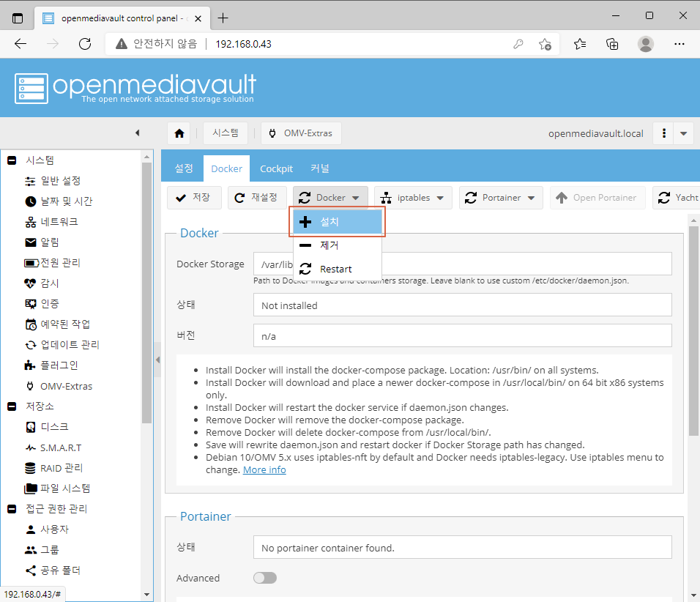
Task: Switch to the Docker tab
Action: pos(226,169)
